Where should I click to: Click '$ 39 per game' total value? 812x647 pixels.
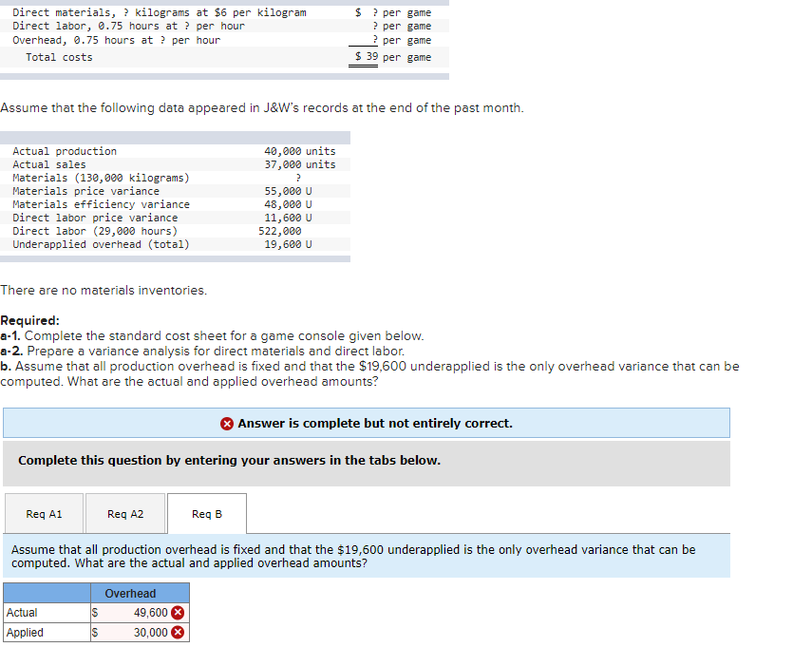[393, 57]
